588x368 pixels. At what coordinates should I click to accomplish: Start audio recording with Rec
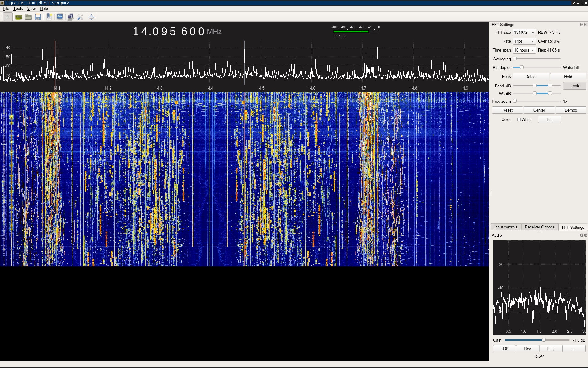click(x=527, y=349)
